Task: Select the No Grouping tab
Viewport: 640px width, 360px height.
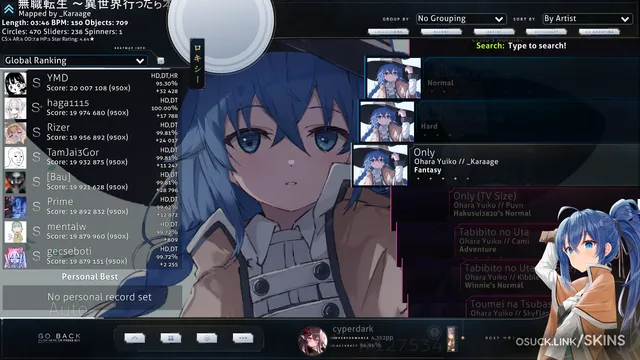Action: (599, 31)
